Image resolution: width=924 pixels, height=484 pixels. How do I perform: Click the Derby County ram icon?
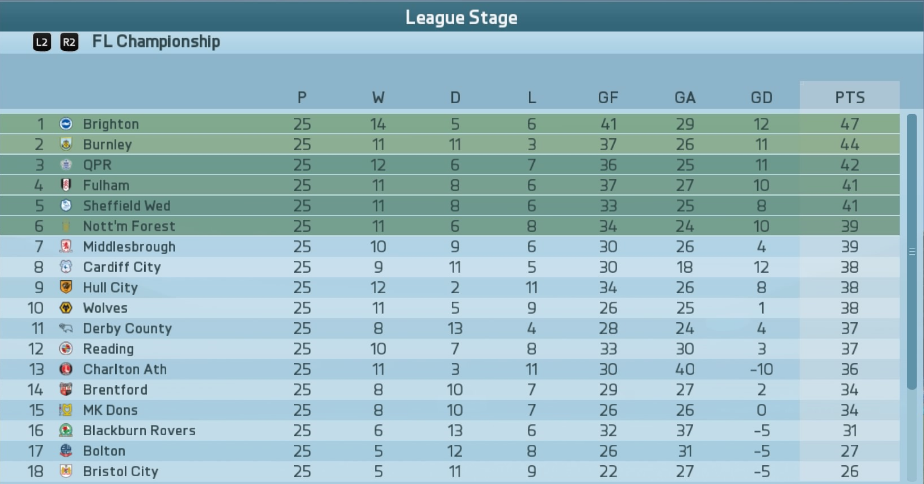66,328
